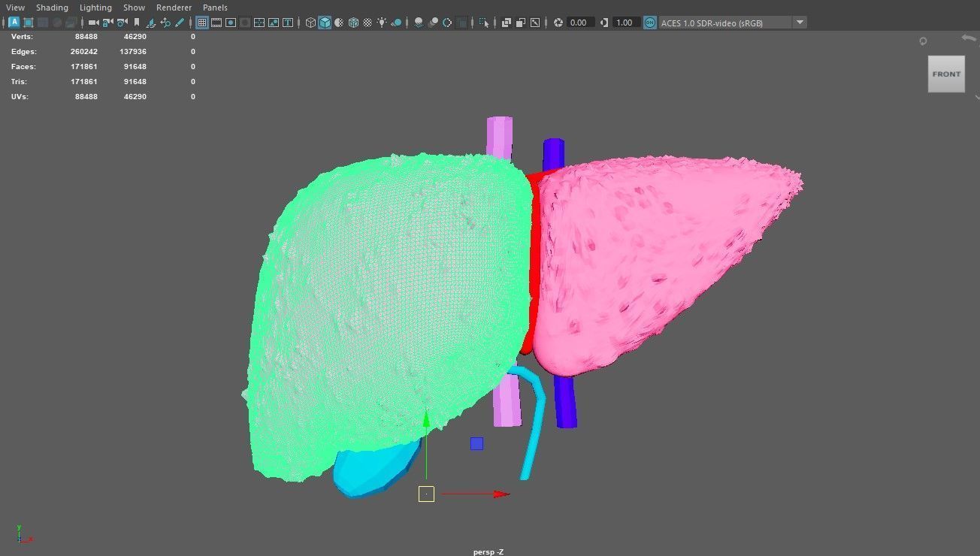The image size is (980, 556).
Task: Click the Screen Space Ambient Occlusion icon
Action: 419,23
